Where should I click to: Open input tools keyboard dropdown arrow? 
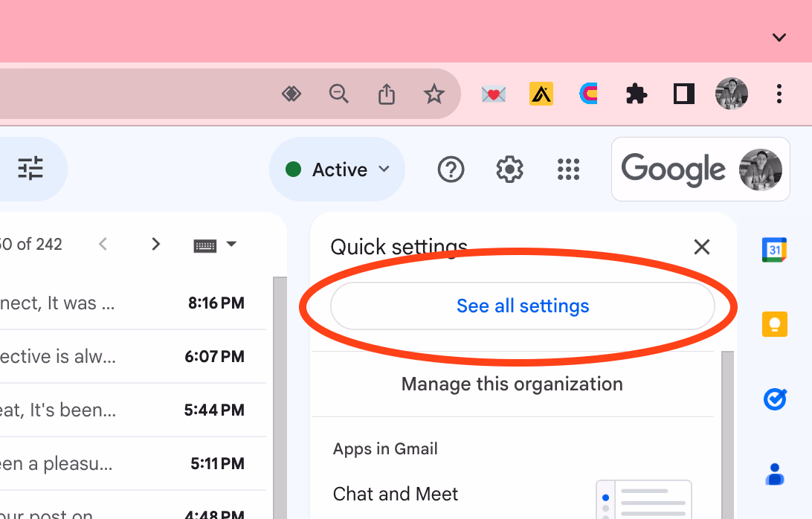(x=231, y=244)
